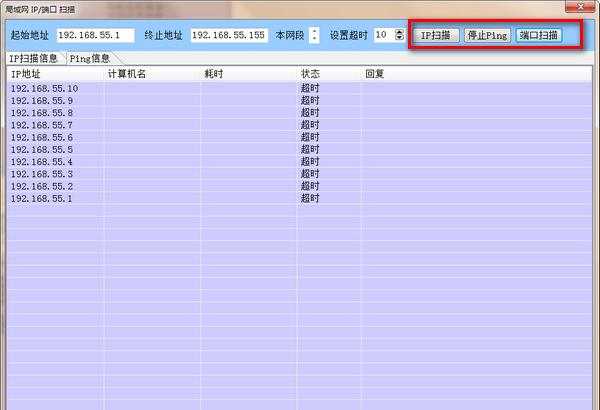
Task: Click 超时 status of 192.168.55.10
Action: (310, 88)
